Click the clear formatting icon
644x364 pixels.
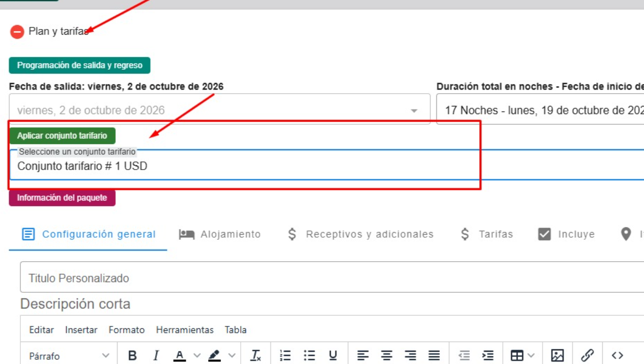(256, 355)
